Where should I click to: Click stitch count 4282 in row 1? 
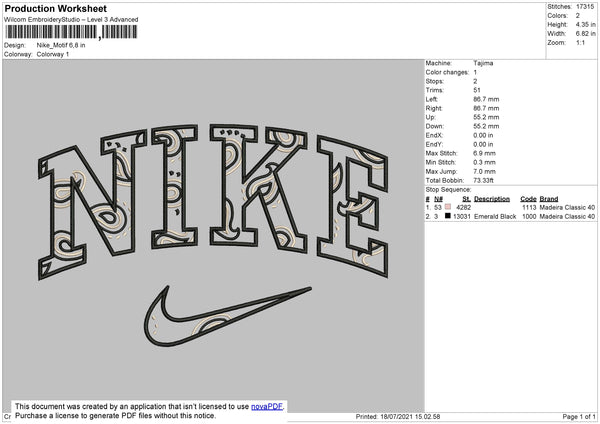coord(464,207)
